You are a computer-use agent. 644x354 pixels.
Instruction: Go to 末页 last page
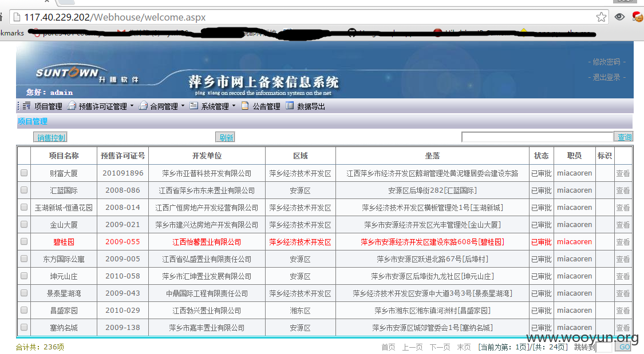click(464, 348)
